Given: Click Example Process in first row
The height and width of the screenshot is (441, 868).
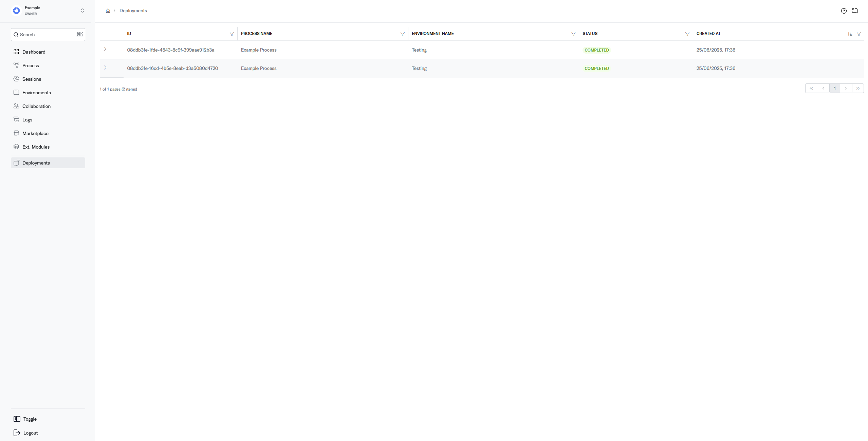Looking at the screenshot, I should click(259, 50).
